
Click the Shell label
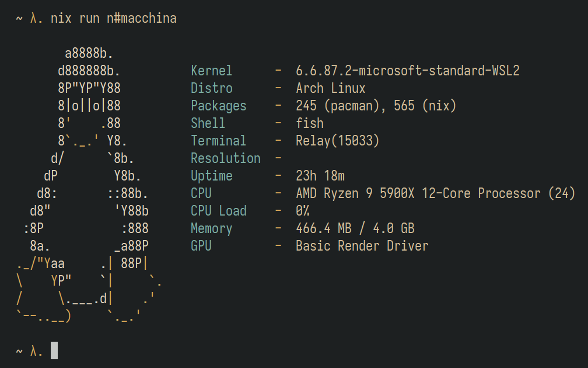[x=208, y=123]
